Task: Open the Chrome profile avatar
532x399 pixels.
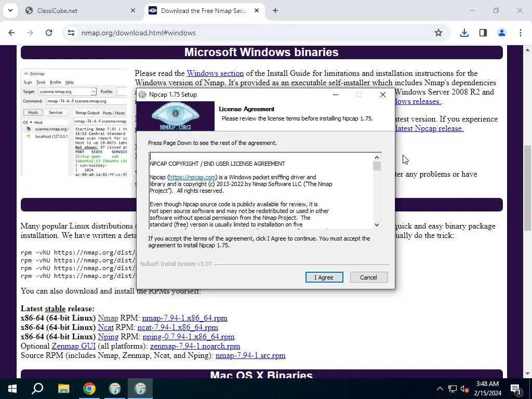Action: (x=502, y=33)
